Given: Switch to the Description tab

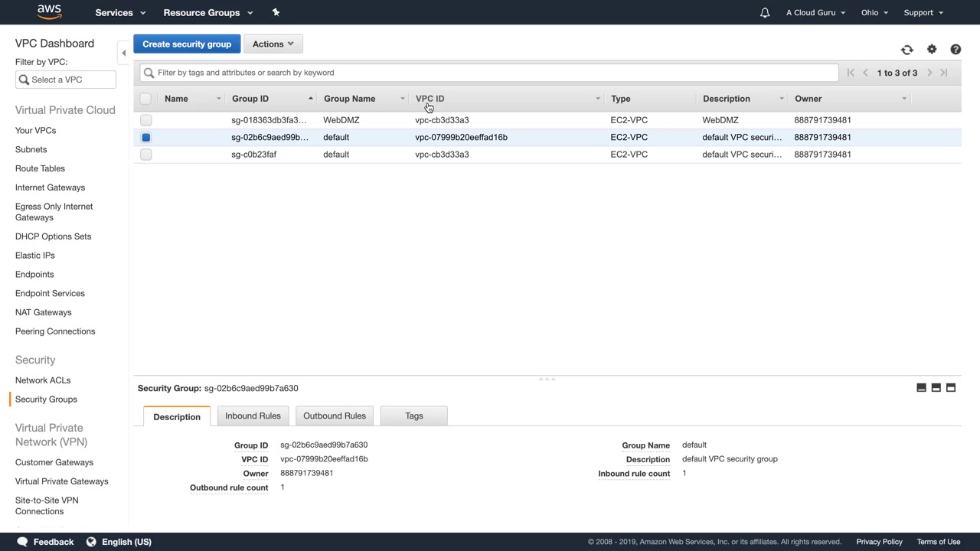Looking at the screenshot, I should click(x=177, y=416).
